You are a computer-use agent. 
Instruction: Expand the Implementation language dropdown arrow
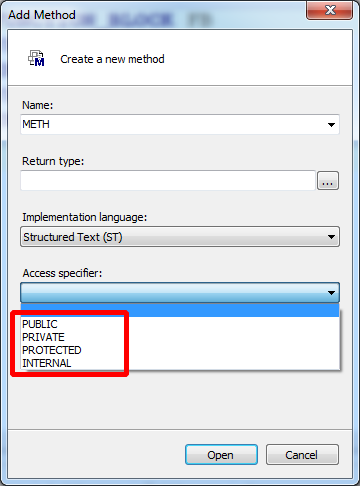point(331,237)
